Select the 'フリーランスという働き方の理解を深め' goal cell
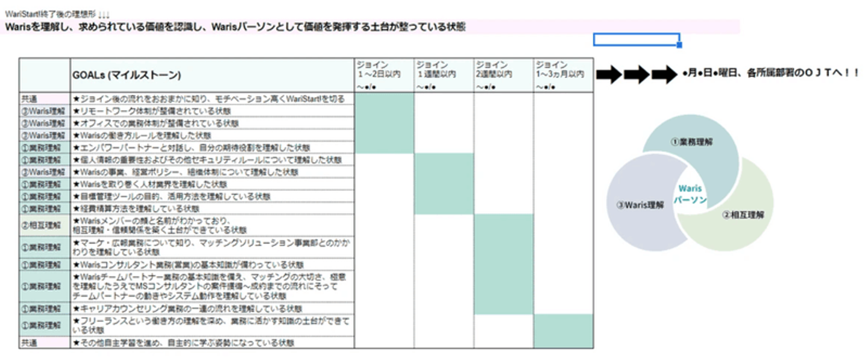The width and height of the screenshot is (868, 361). (212, 325)
